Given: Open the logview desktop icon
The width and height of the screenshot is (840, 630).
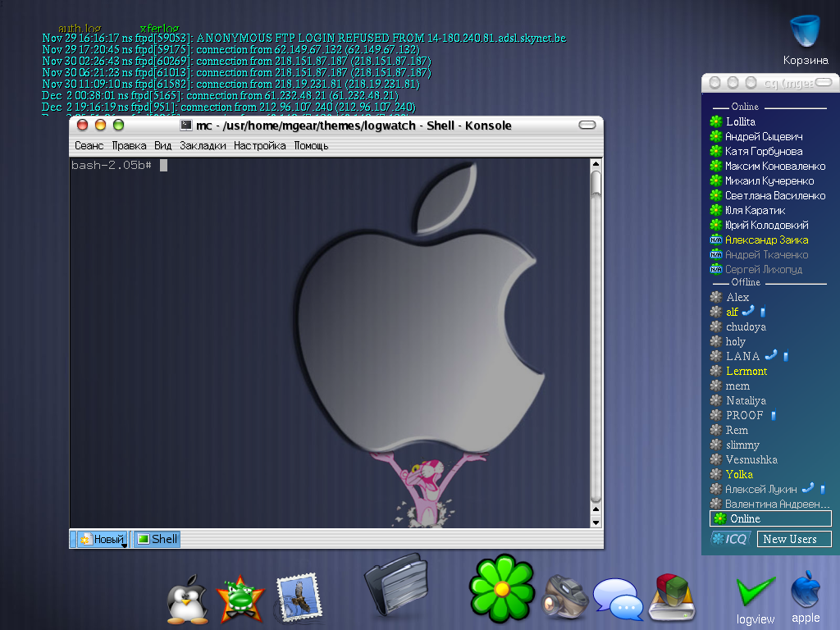Looking at the screenshot, I should pos(756,600).
